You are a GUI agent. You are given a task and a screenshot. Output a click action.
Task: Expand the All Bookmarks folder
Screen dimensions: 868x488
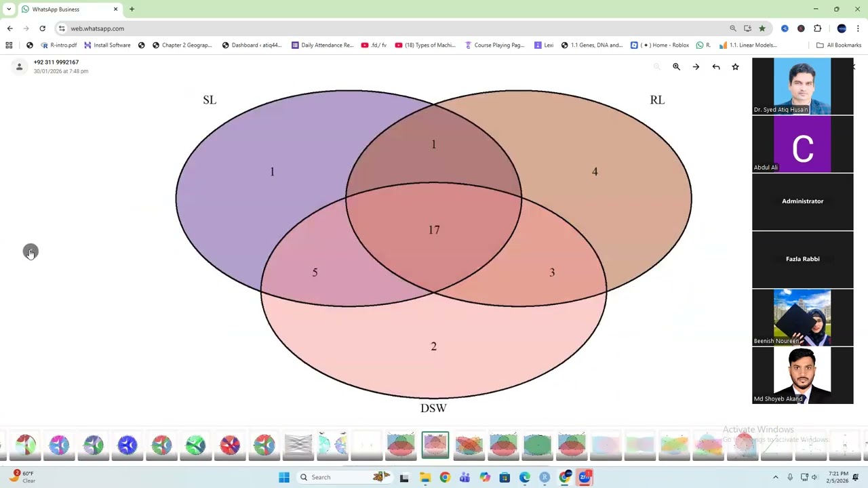tap(839, 45)
